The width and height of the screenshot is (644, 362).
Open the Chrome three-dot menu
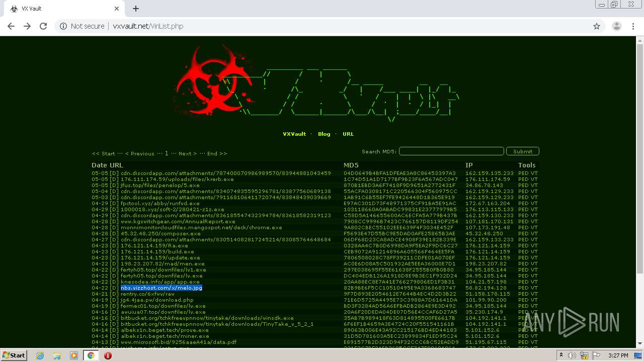633,26
